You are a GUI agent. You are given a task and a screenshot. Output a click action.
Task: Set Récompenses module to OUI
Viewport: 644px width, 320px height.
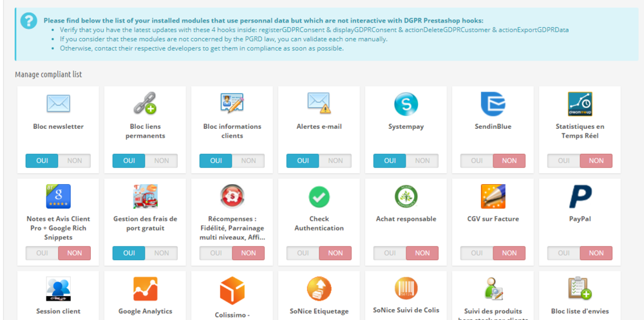(216, 253)
